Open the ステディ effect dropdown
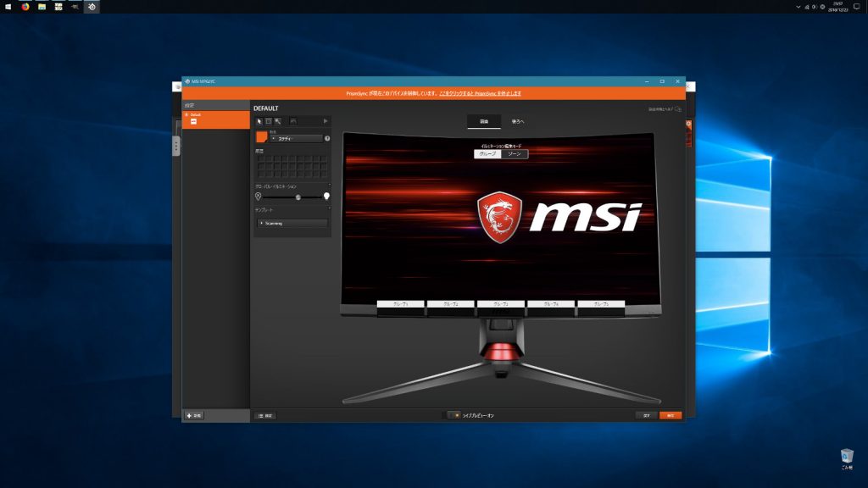This screenshot has width=868, height=488. 296,139
